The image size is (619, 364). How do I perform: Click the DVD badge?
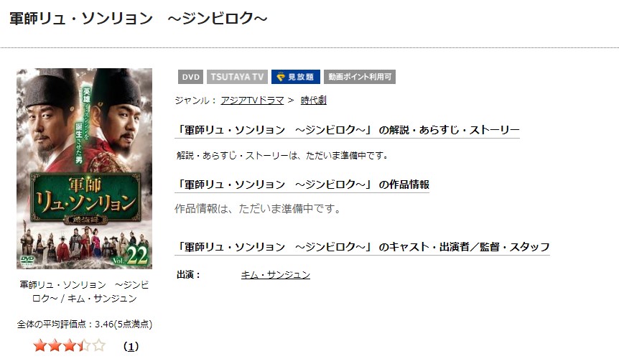[x=191, y=77]
